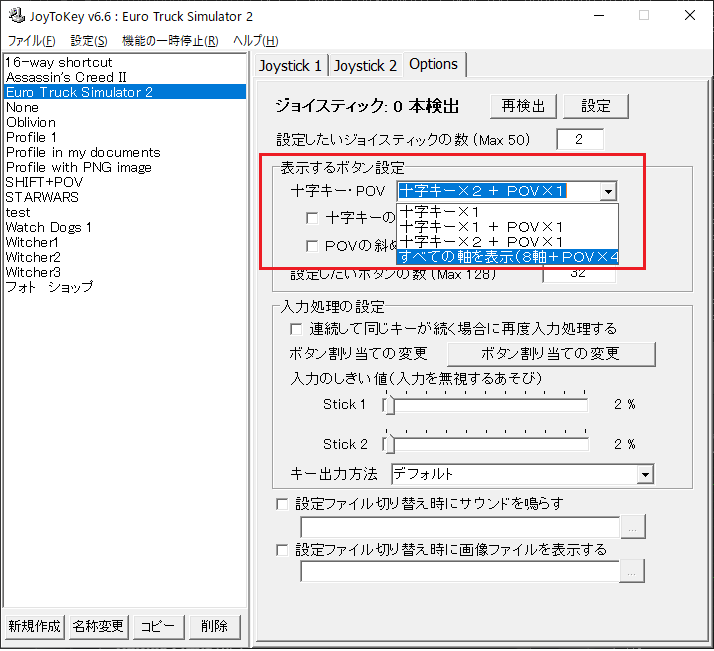Screen dimensions: 714x651
Task: Click the JoyToKey app icon in title bar
Action: [16, 16]
